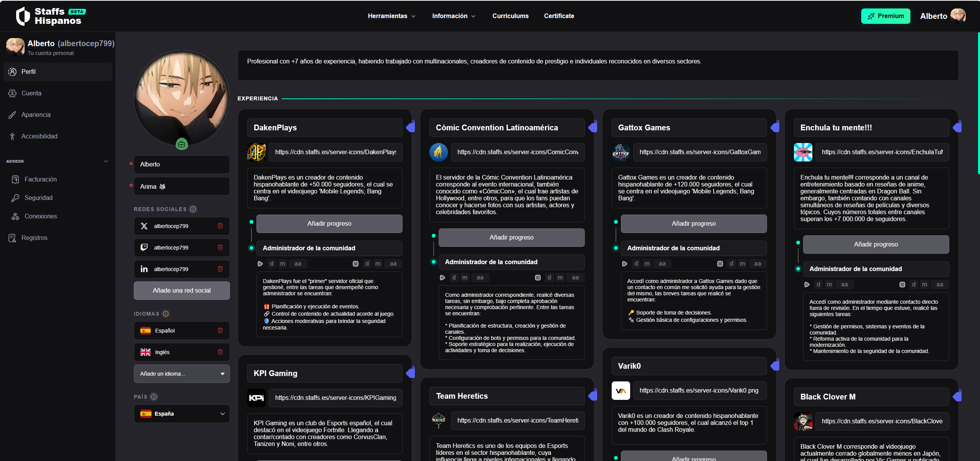Remove the Inglés language
This screenshot has height=461, width=980.
(x=220, y=352)
